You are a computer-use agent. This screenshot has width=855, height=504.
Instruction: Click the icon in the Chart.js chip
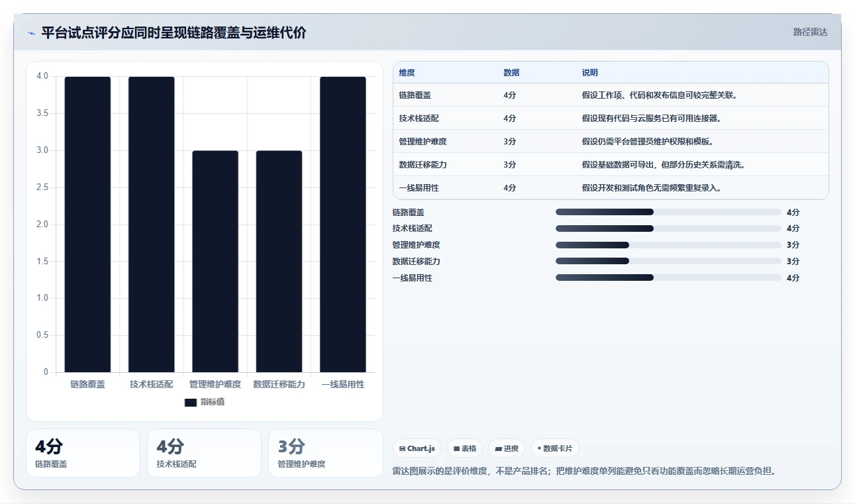coord(402,448)
